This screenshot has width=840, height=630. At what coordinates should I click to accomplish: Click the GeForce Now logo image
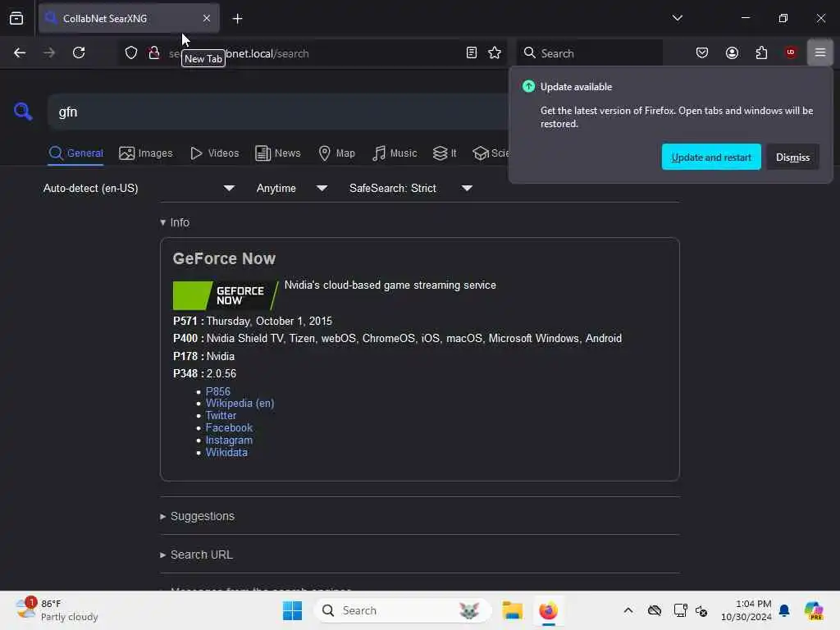[x=226, y=295]
